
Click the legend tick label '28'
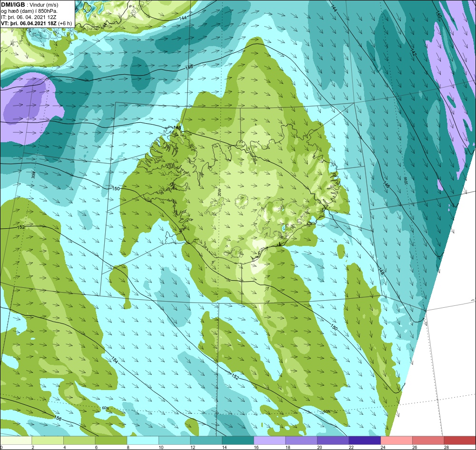tap(446, 447)
